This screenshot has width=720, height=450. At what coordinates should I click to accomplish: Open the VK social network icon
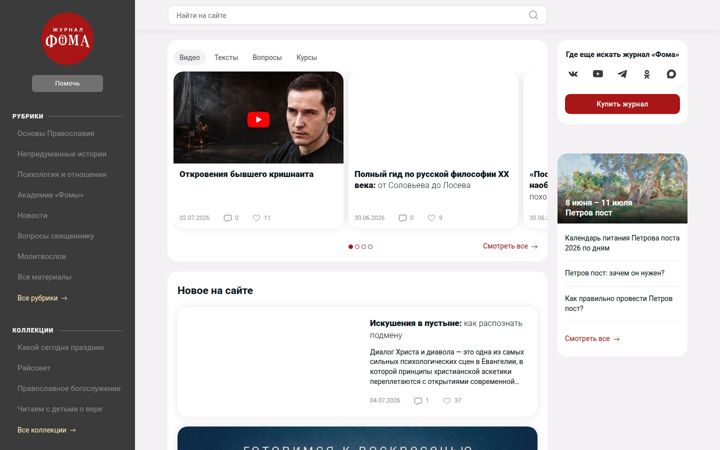tap(573, 74)
